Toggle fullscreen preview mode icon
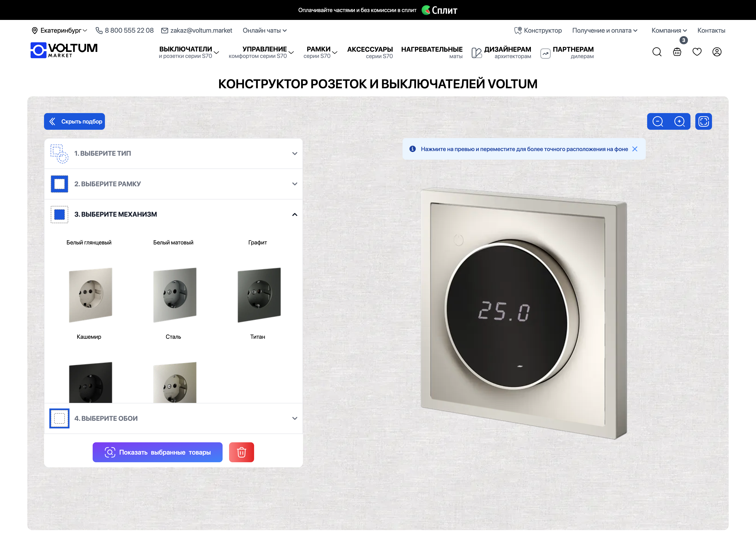756x538 pixels. pyautogui.click(x=703, y=122)
